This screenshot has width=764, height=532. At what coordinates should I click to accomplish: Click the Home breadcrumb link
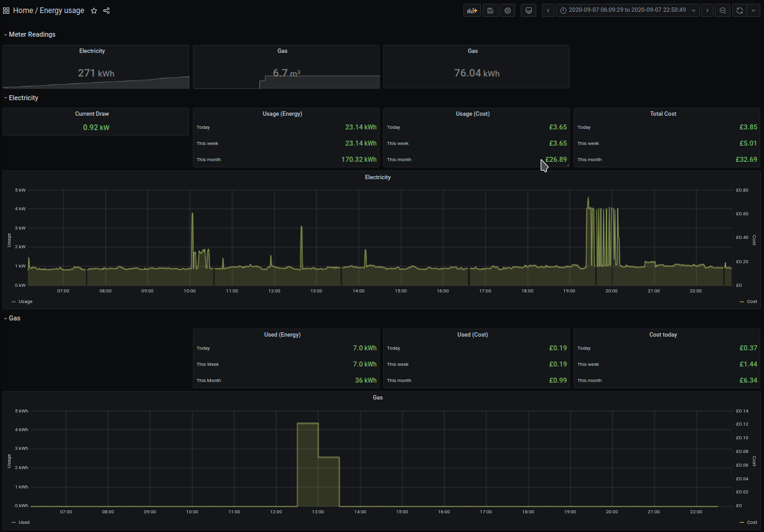tap(23, 10)
